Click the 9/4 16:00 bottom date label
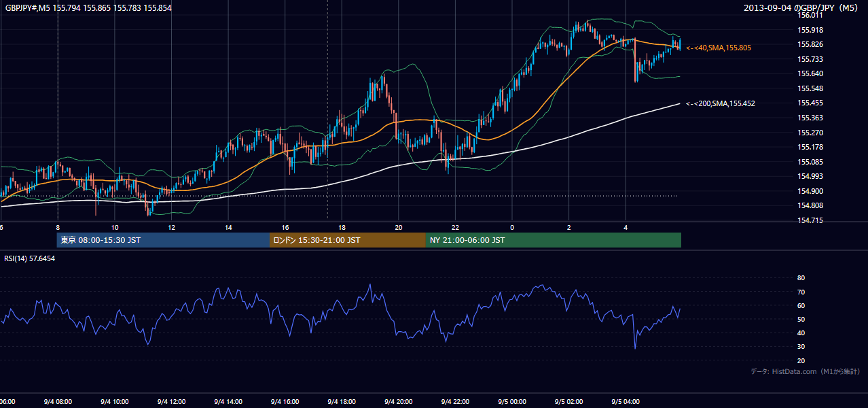868x408 pixels. [x=285, y=402]
